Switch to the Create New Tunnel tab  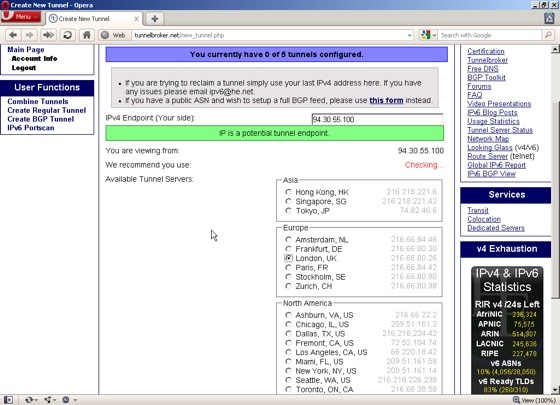pos(94,19)
